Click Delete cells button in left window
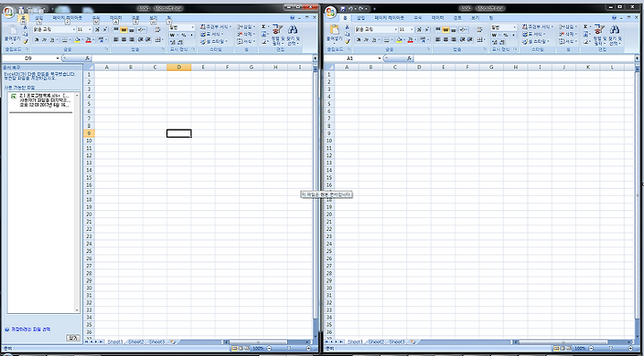The height and width of the screenshot is (356, 644). (245, 34)
